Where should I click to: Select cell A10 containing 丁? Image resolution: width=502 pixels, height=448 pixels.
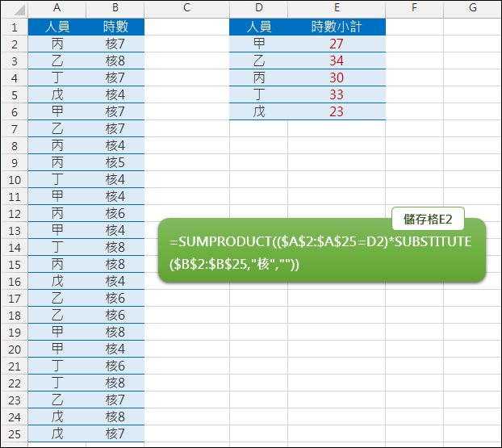[x=57, y=180]
